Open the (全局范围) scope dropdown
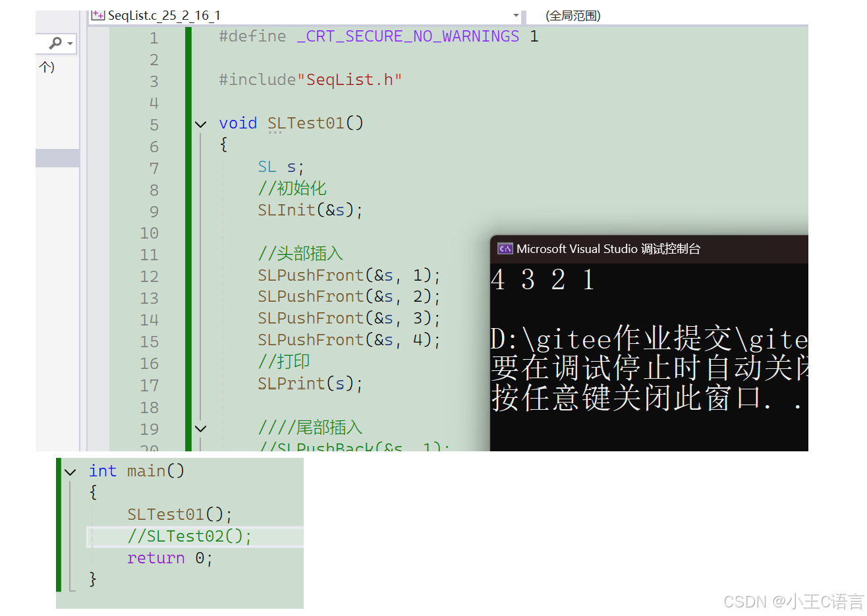Screen dimensions: 867x616 tap(573, 16)
